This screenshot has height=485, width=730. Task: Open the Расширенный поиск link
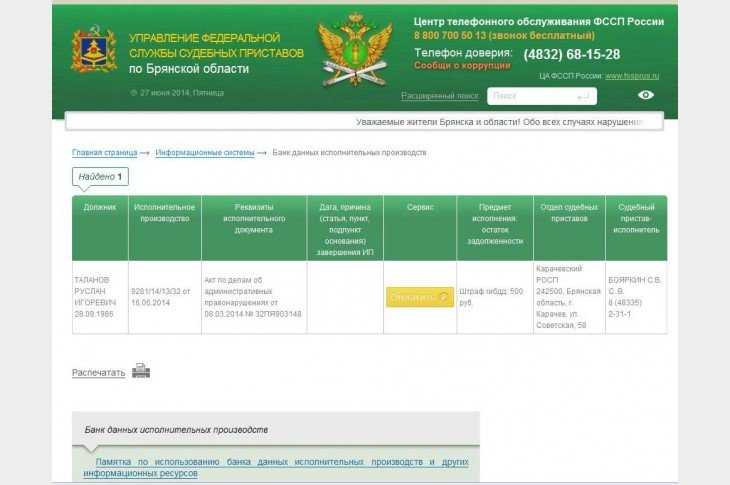440,96
